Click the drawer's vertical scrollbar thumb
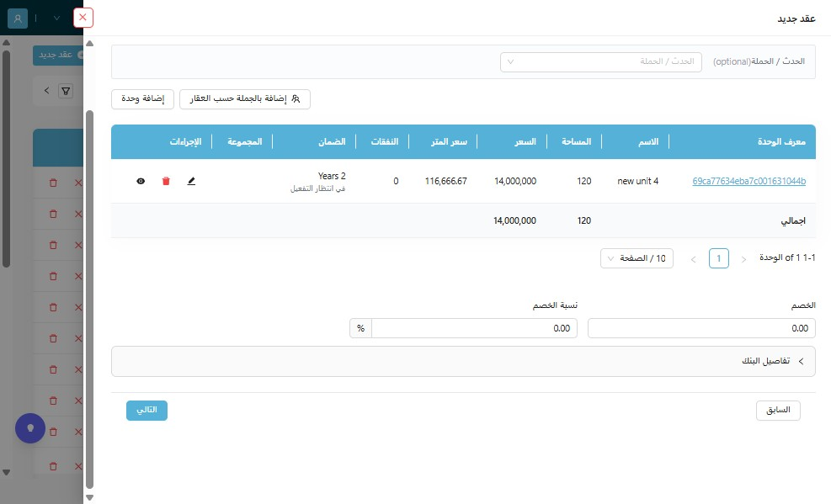This screenshot has height=504, width=831. pyautogui.click(x=89, y=299)
